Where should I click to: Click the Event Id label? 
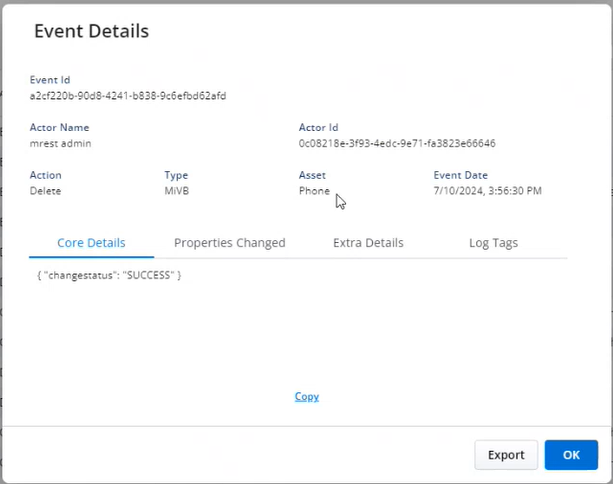click(50, 80)
